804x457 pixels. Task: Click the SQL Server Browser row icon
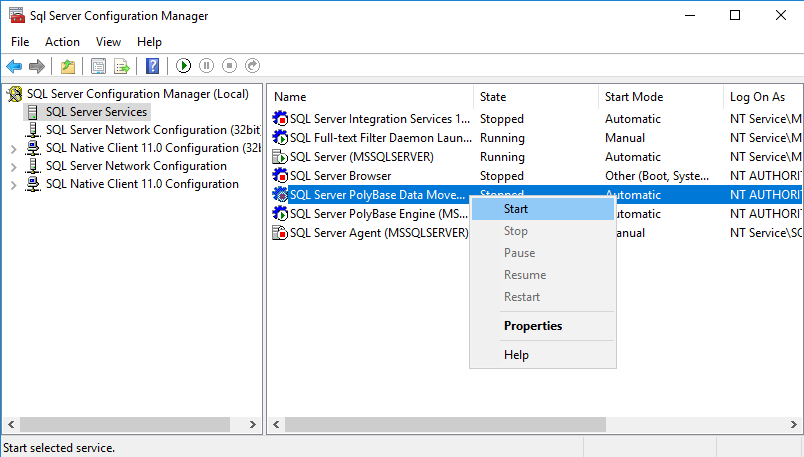click(280, 175)
